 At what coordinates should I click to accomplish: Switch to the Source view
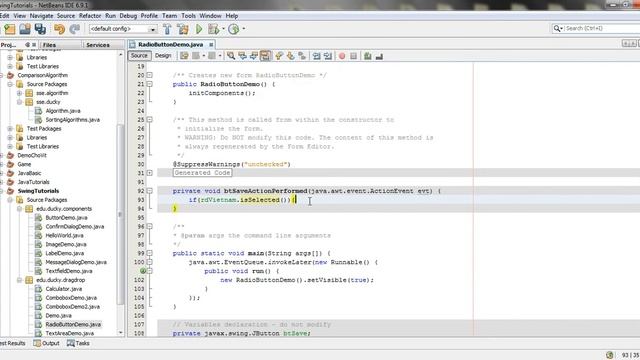coord(139,56)
